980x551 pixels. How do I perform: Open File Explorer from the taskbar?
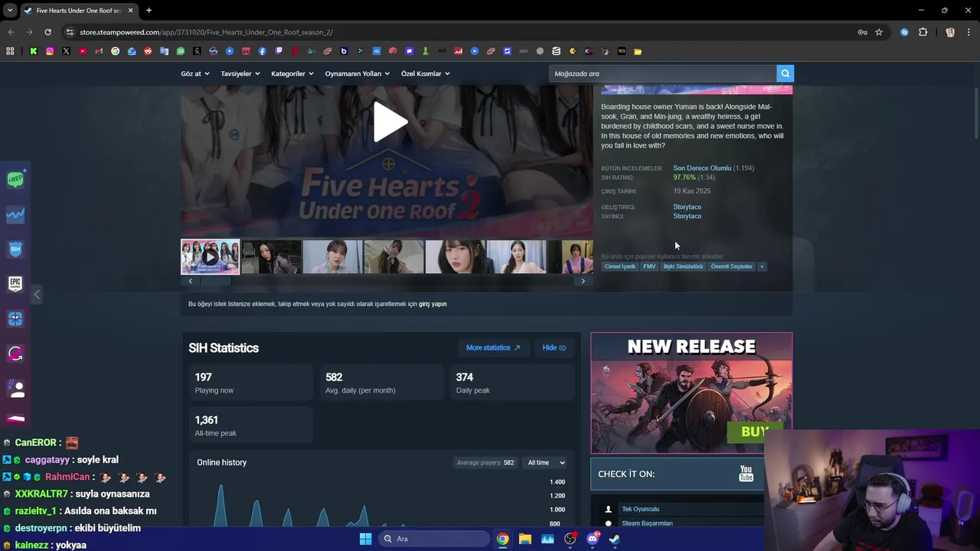coord(524,539)
